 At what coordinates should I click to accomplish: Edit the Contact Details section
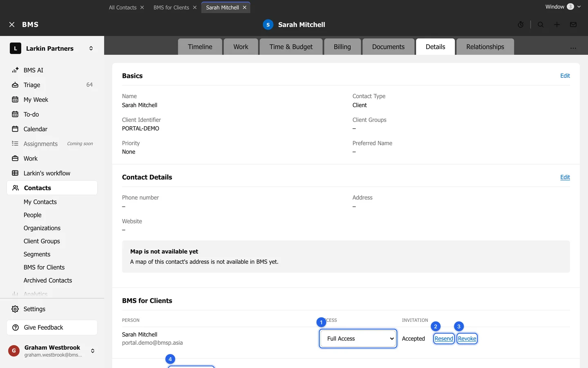click(565, 177)
